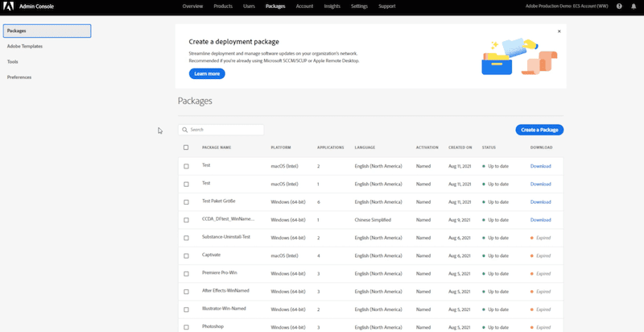The width and height of the screenshot is (644, 332).
Task: Check the Premiere Pro-Win checkbox
Action: tap(186, 274)
